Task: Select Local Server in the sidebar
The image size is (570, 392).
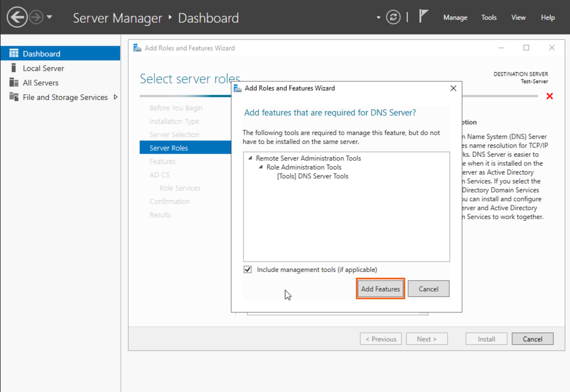Action: (x=43, y=68)
